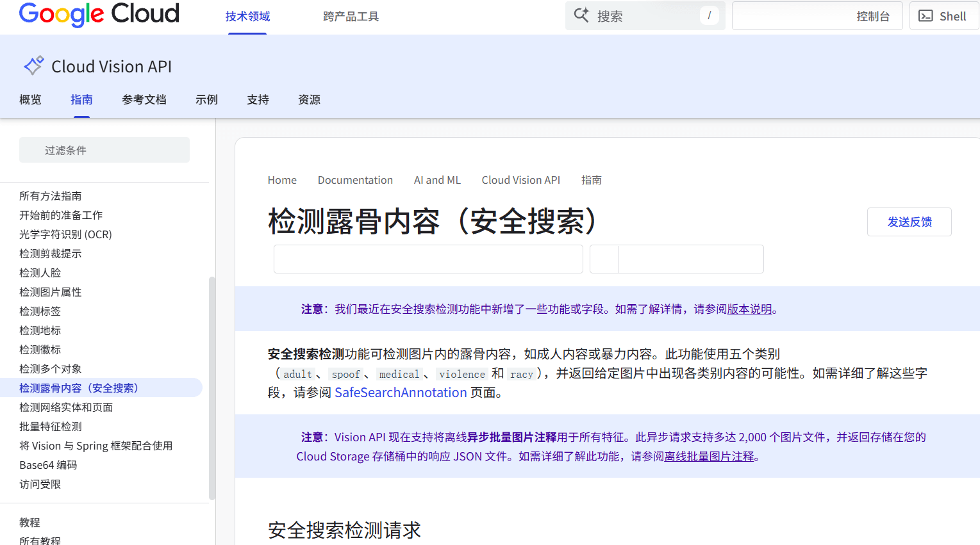Go to the AI and ML breadcrumb
Image resolution: width=980 pixels, height=545 pixels.
(x=437, y=181)
